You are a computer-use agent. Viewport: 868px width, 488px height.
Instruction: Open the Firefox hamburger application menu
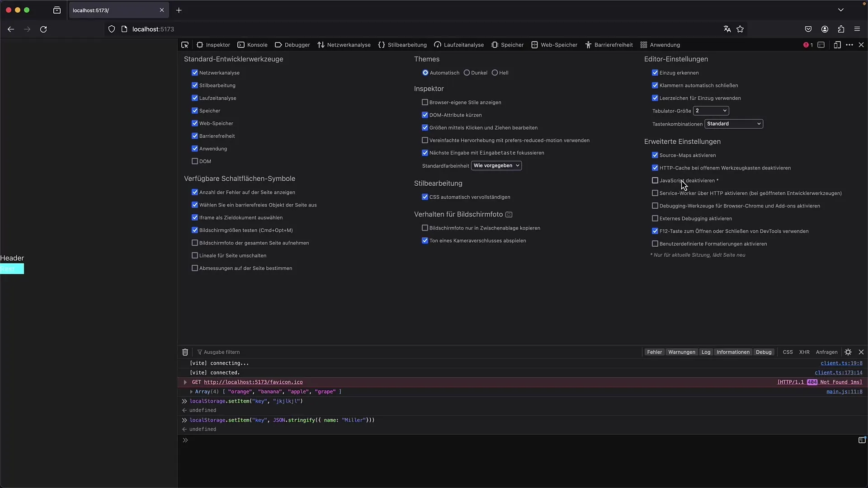click(x=857, y=29)
